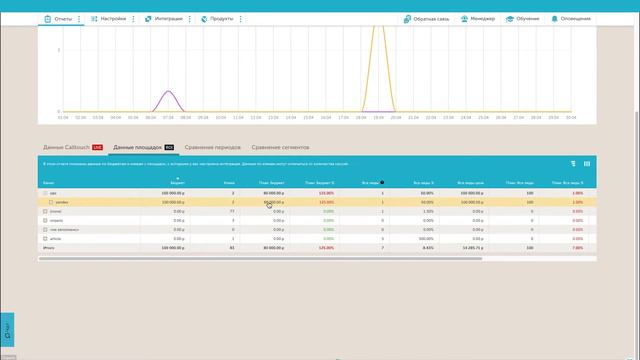Click the table's horizontal scrollbar thumb
The width and height of the screenshot is (640, 360).
coord(260,258)
